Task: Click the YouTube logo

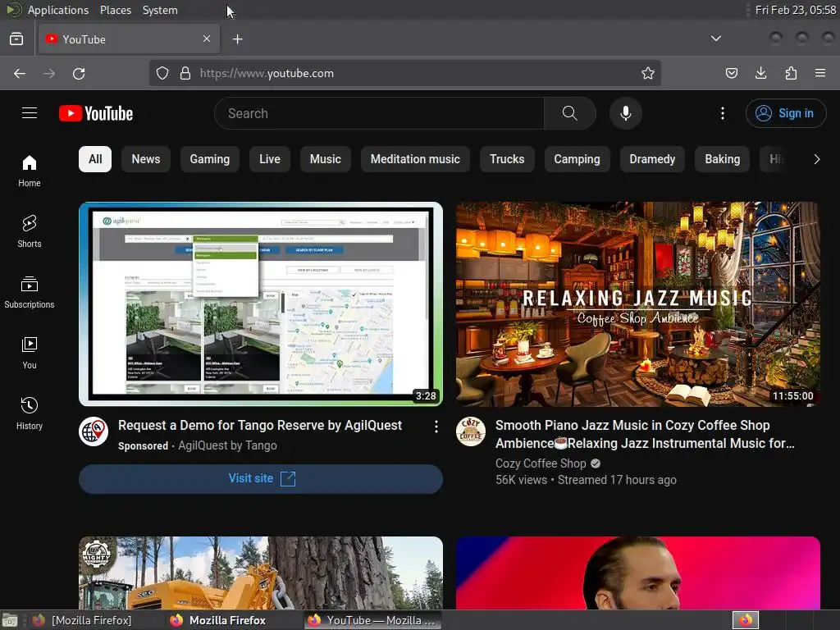Action: coord(96,113)
